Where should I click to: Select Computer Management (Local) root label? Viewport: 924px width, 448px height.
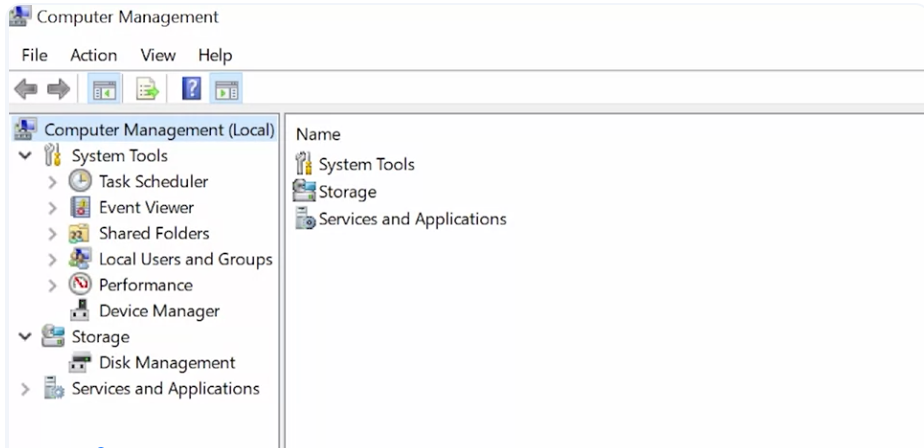point(160,130)
